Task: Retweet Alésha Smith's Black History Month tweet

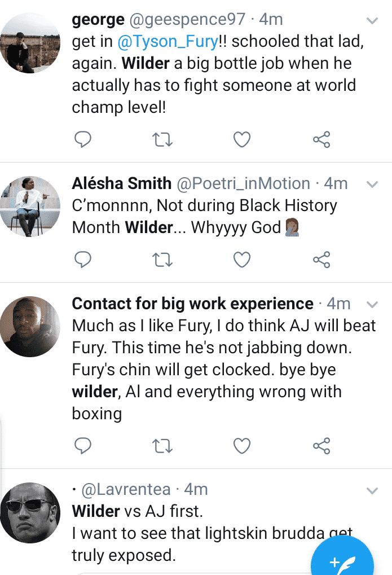Action: click(x=162, y=260)
